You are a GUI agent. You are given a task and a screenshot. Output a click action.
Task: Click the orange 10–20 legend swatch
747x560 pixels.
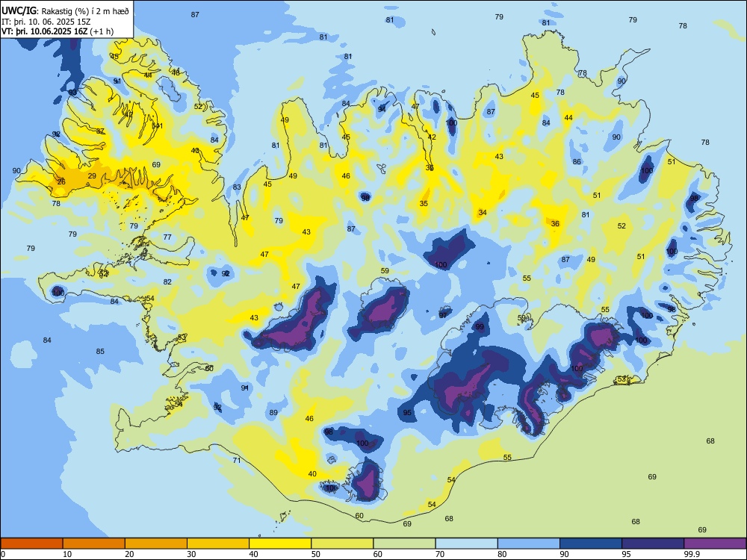click(x=94, y=544)
